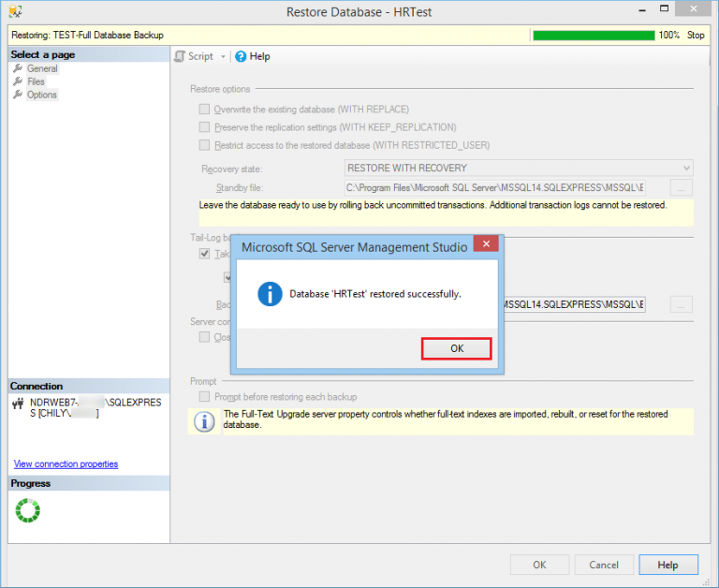Click the green restore progress bar
Image resolution: width=719 pixels, height=588 pixels.
[x=593, y=35]
